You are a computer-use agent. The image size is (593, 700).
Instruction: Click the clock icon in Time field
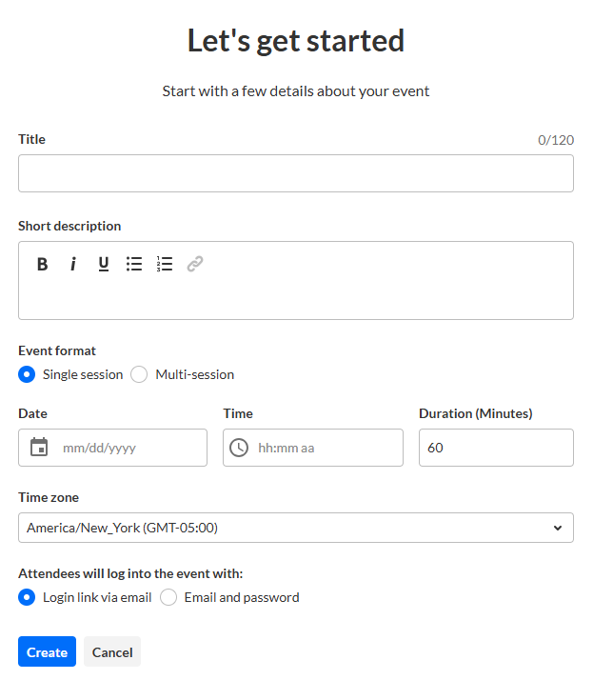[x=240, y=448]
